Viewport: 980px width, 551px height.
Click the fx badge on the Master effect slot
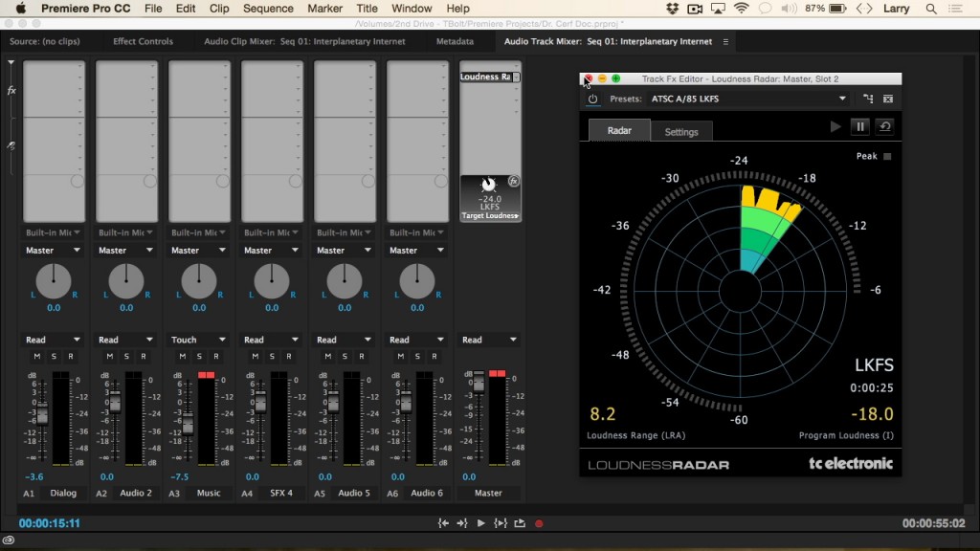513,181
